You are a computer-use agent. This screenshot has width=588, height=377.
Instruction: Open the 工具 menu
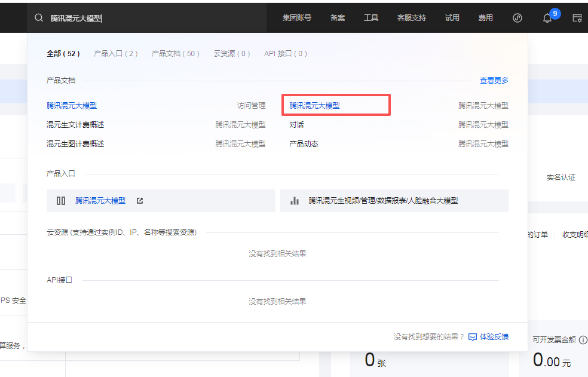click(x=371, y=18)
